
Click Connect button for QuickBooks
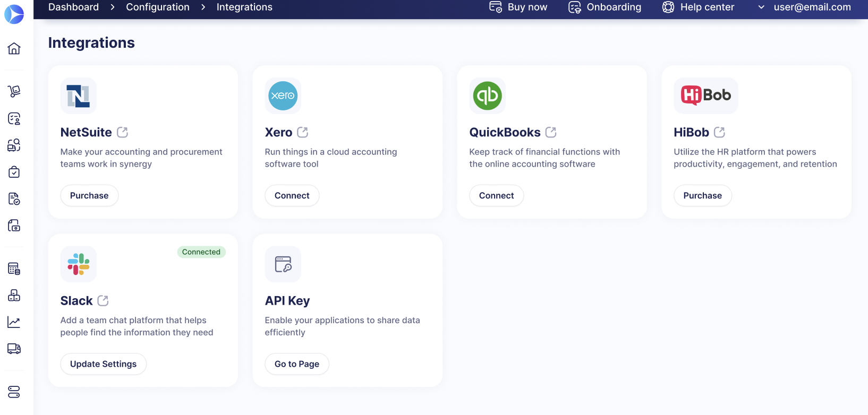497,195
